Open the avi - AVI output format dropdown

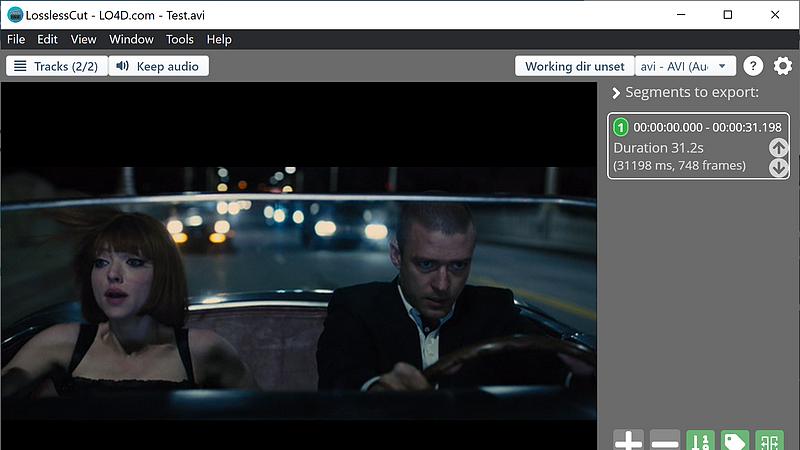(x=685, y=66)
